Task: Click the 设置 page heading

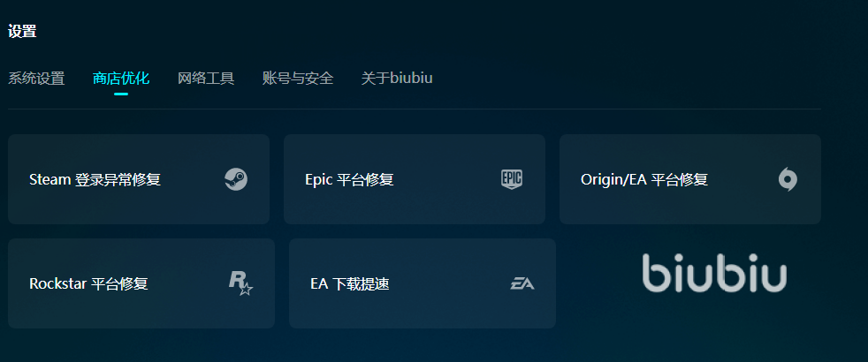Action: [22, 32]
